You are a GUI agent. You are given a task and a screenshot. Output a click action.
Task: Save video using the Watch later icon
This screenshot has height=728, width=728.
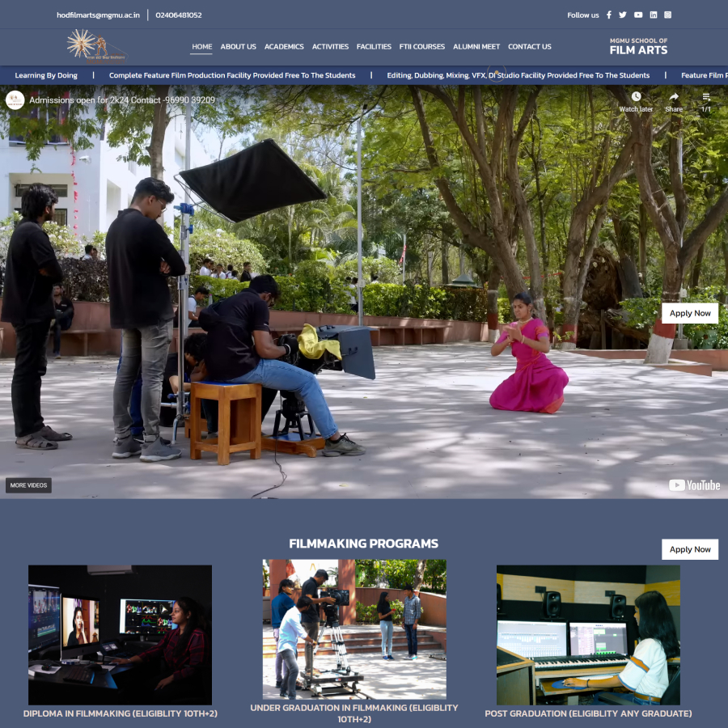tap(637, 100)
